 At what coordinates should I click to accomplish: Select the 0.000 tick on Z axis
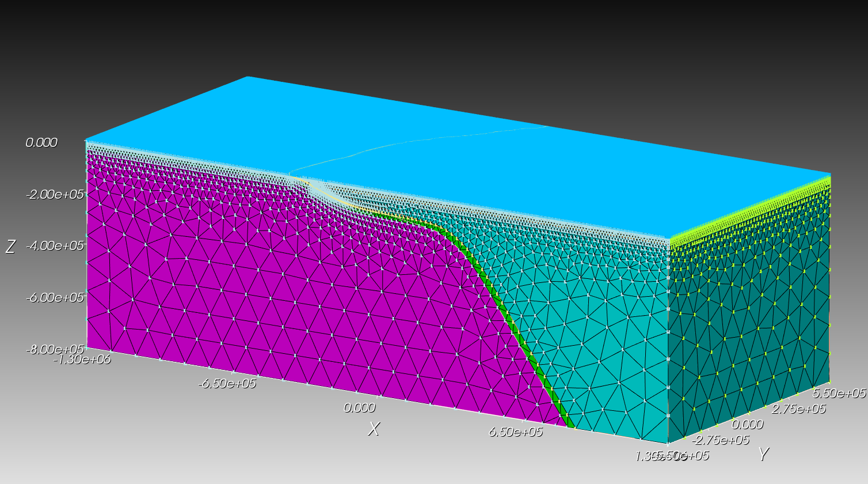point(41,142)
